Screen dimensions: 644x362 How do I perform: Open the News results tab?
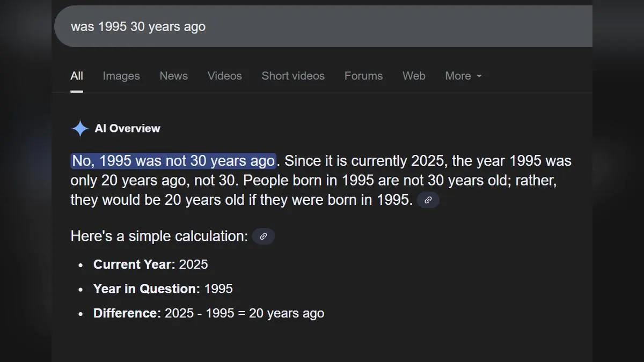[173, 76]
